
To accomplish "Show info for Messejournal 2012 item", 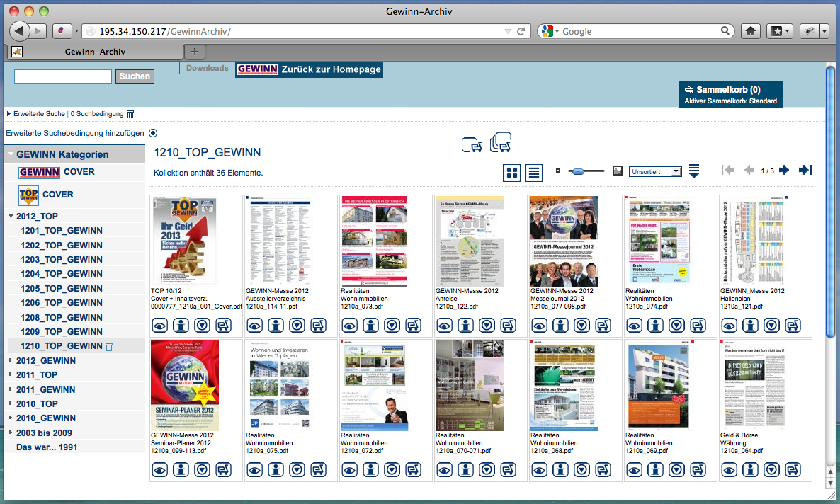I will tap(560, 325).
